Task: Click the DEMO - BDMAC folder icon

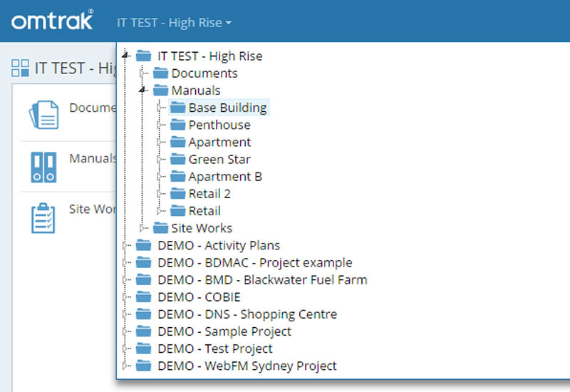Action: [x=144, y=262]
